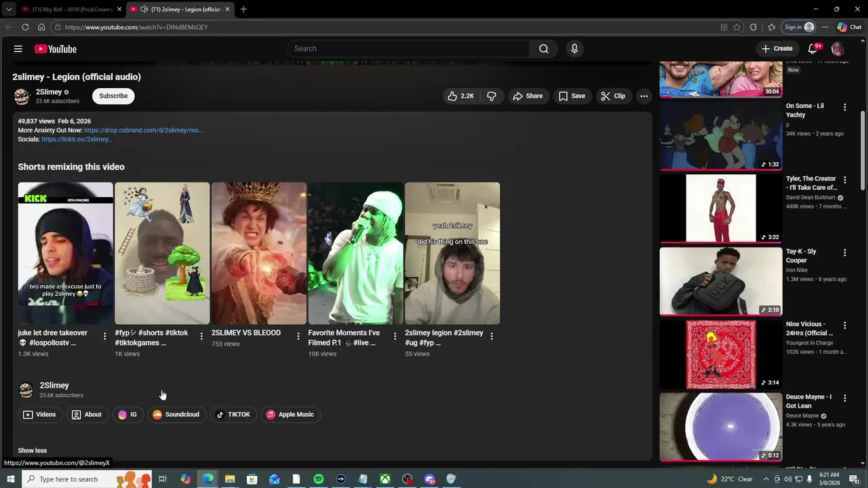
Task: Open the tab search dropdown arrow
Action: click(x=9, y=9)
